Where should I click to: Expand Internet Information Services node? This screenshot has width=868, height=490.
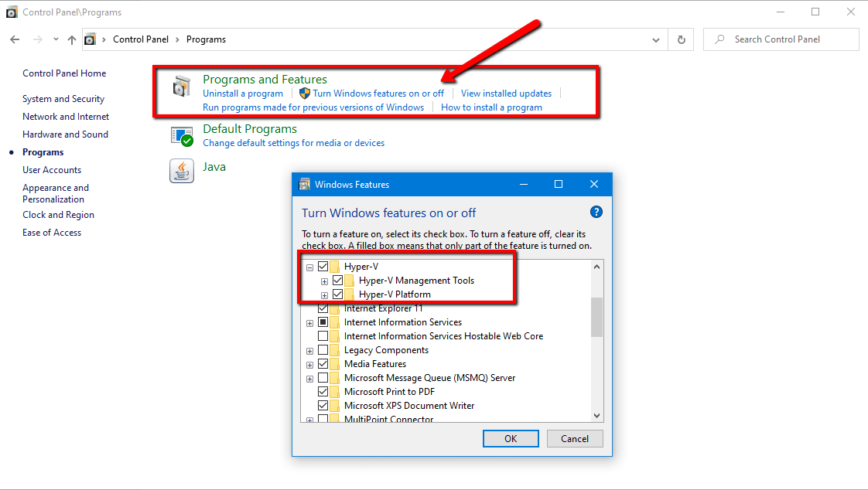pos(310,323)
